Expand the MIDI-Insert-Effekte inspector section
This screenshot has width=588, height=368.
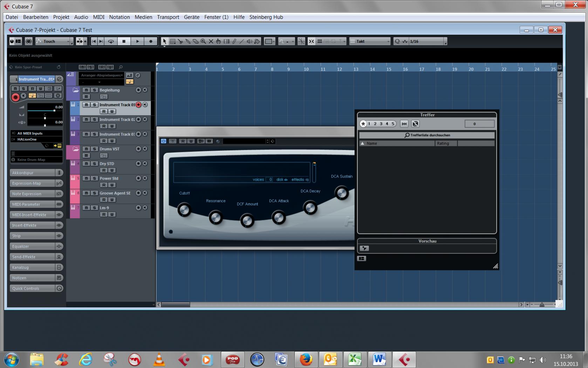pos(36,215)
